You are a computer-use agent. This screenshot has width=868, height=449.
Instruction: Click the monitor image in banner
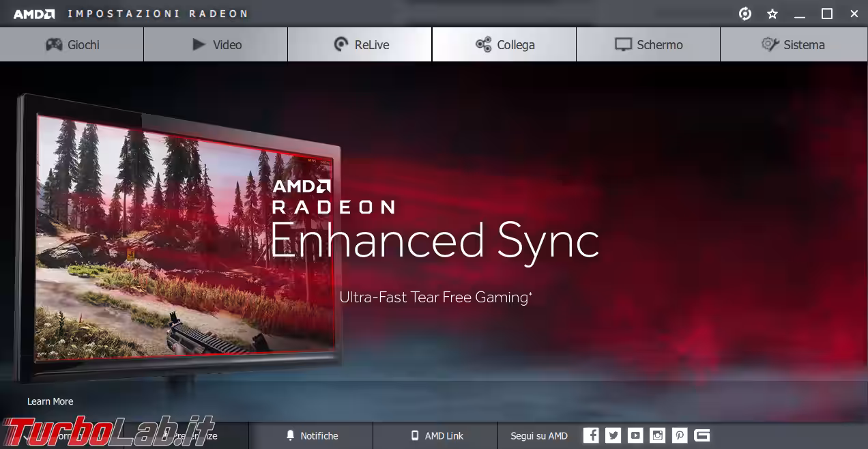[179, 239]
